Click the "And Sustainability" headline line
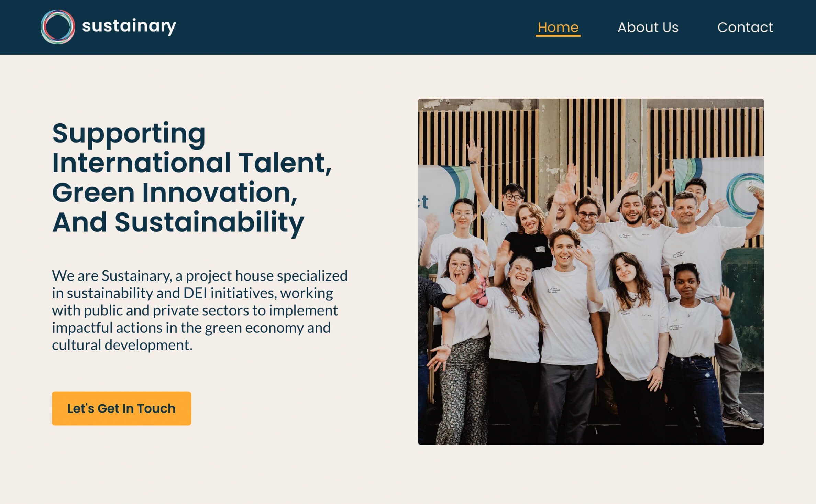 (x=178, y=222)
